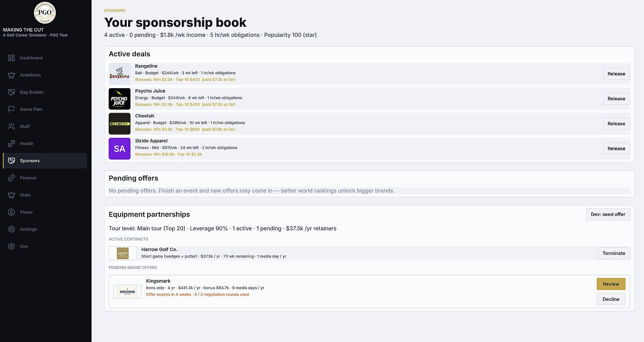Image resolution: width=644 pixels, height=342 pixels.
Task: Open the Health page
Action: [45, 144]
